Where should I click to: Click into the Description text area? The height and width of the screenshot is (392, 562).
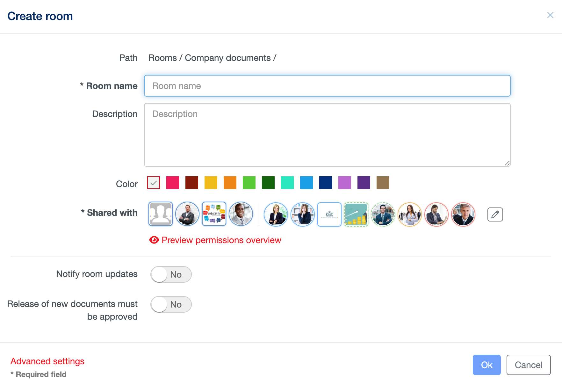point(327,134)
